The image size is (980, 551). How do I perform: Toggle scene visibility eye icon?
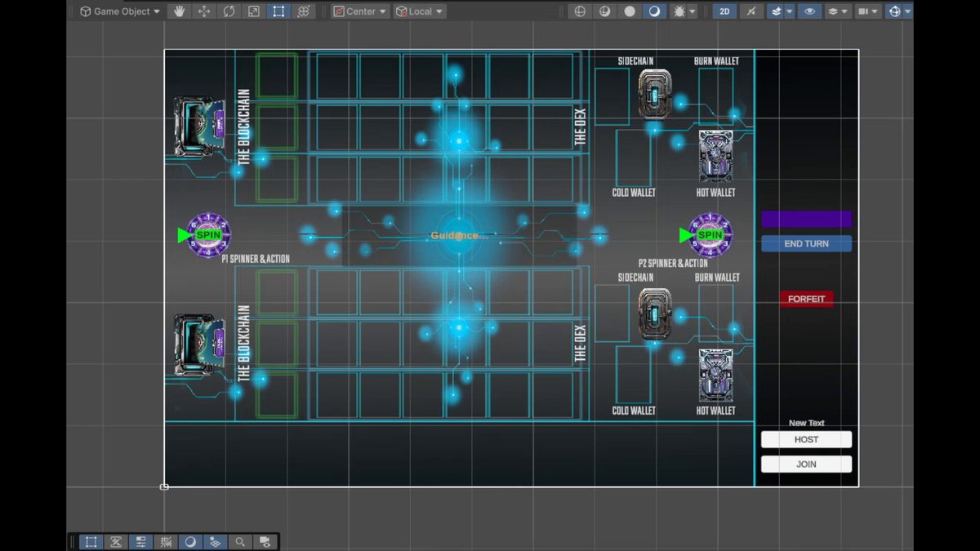(809, 11)
